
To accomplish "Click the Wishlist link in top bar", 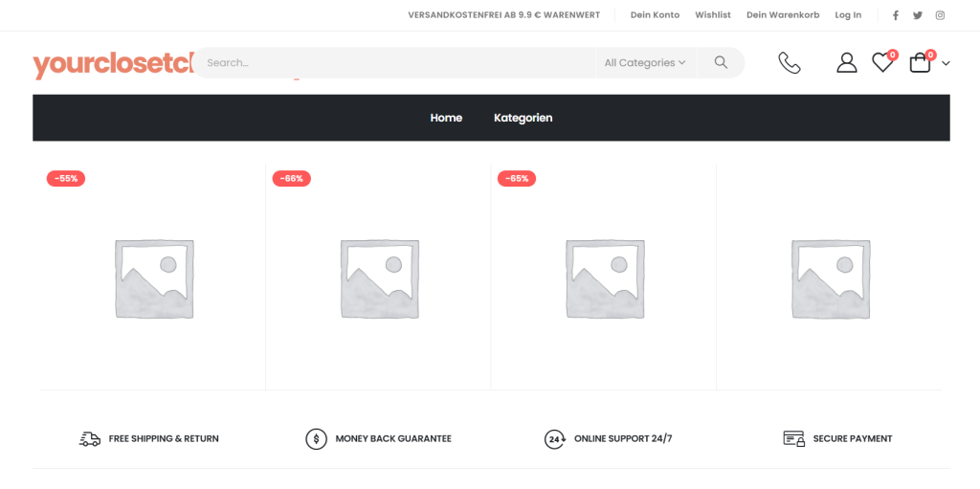I will click(713, 15).
